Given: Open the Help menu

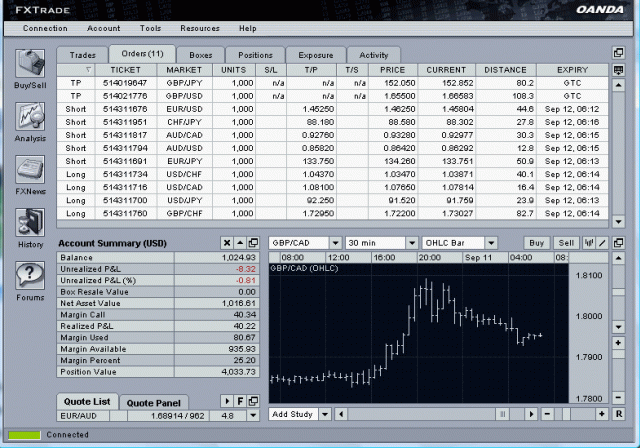Looking at the screenshot, I should click(x=248, y=29).
